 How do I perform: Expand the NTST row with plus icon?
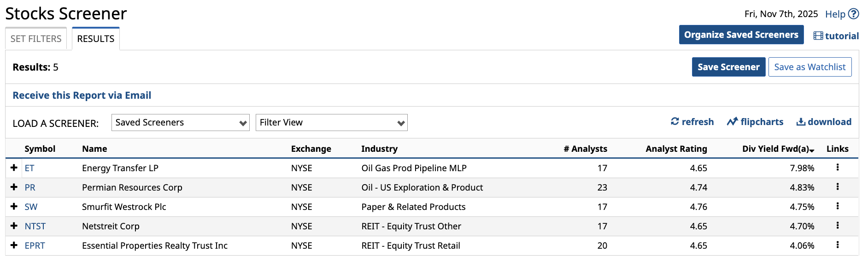click(14, 226)
